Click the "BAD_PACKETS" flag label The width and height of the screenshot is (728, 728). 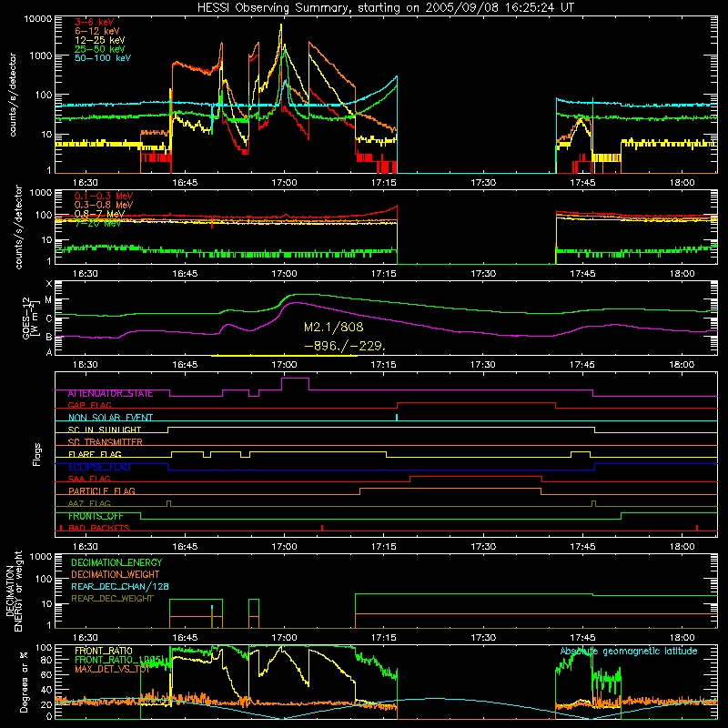99,528
